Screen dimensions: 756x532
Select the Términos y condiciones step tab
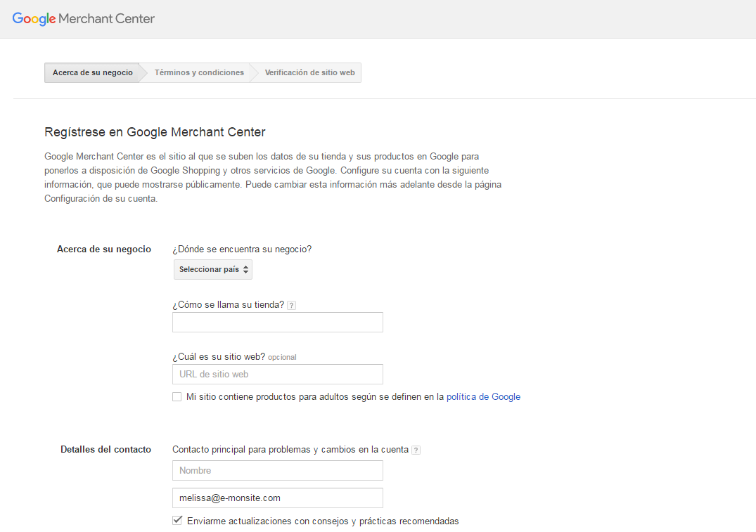click(x=199, y=73)
